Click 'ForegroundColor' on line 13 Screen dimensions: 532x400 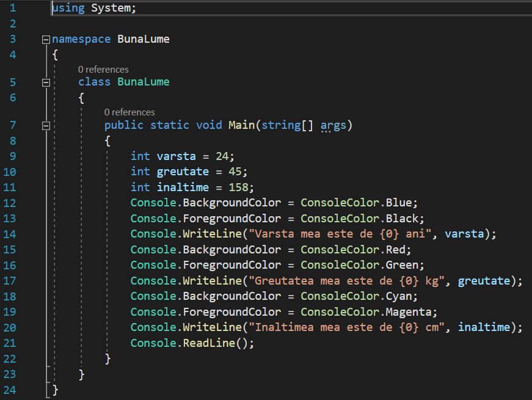pyautogui.click(x=232, y=219)
